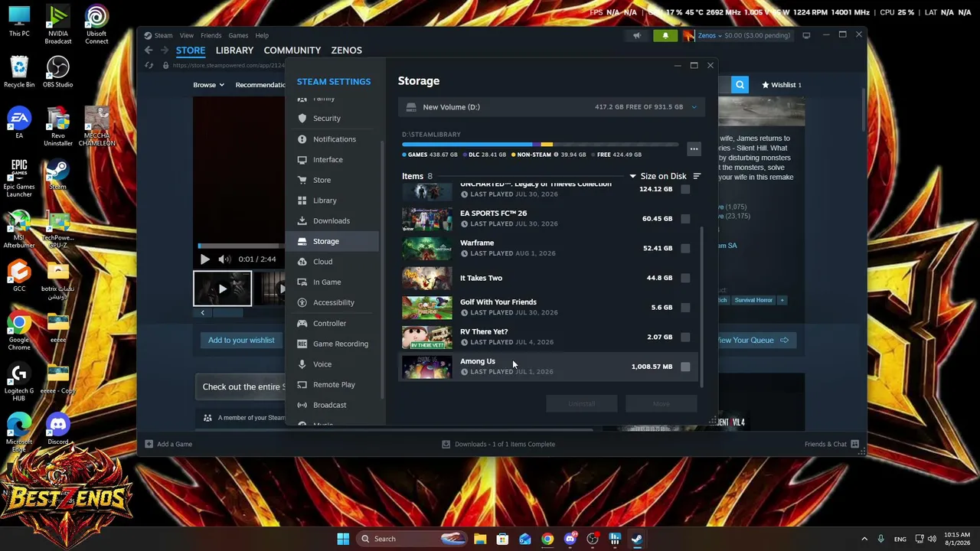Click the Steam announcements megaphone icon

[x=637, y=35]
